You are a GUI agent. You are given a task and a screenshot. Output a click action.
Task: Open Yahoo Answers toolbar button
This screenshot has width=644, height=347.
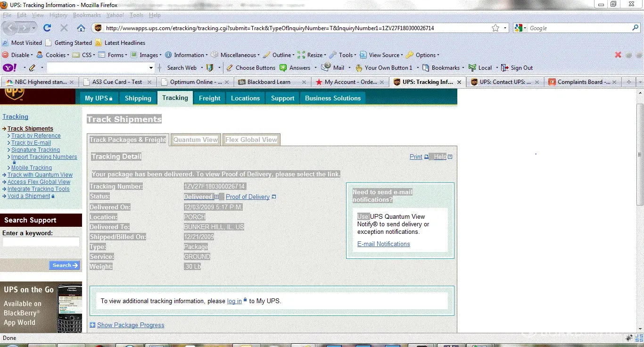[295, 68]
